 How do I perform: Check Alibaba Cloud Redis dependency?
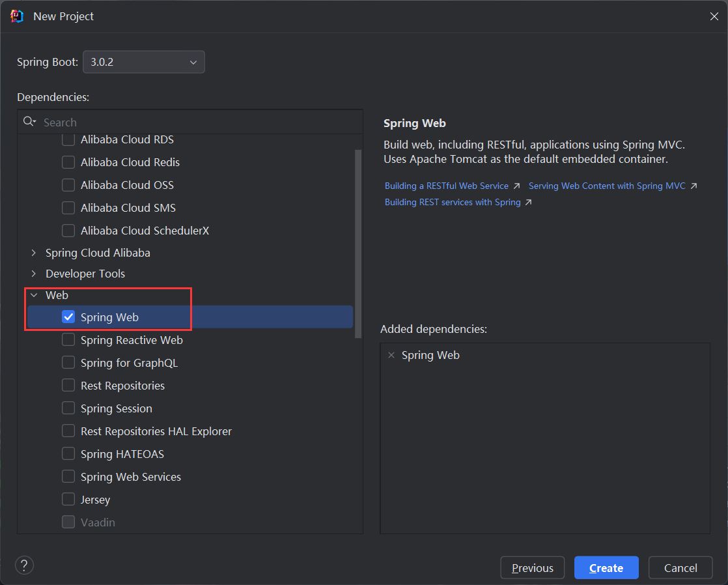pyautogui.click(x=68, y=162)
